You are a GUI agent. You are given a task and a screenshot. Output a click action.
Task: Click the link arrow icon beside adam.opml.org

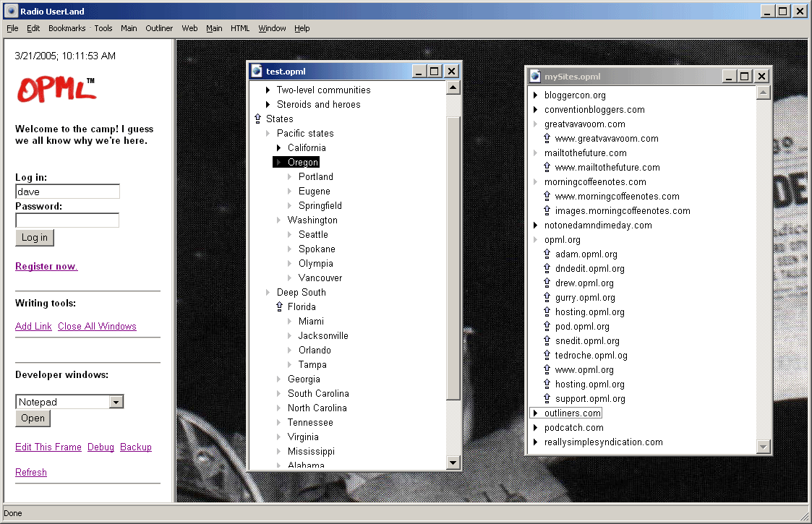pyautogui.click(x=547, y=254)
